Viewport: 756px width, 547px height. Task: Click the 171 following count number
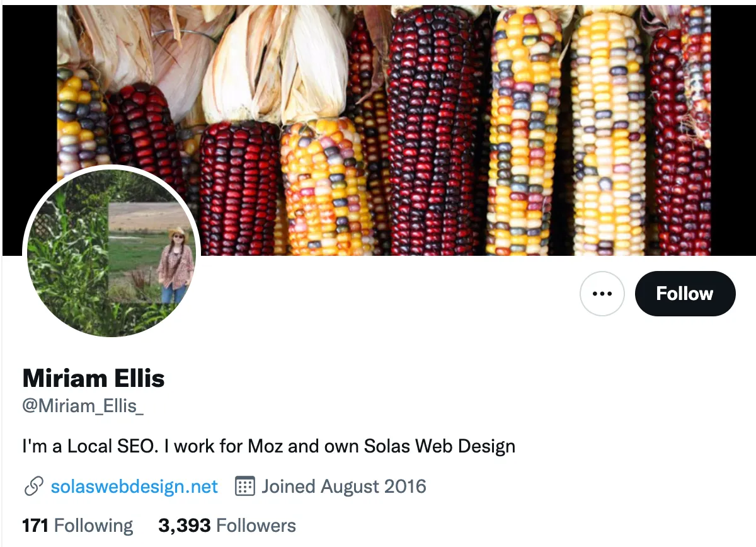point(35,526)
